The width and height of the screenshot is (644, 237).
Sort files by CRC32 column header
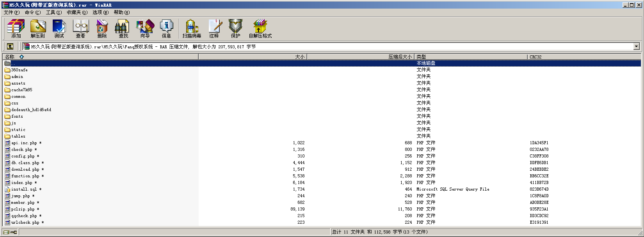[x=535, y=57]
